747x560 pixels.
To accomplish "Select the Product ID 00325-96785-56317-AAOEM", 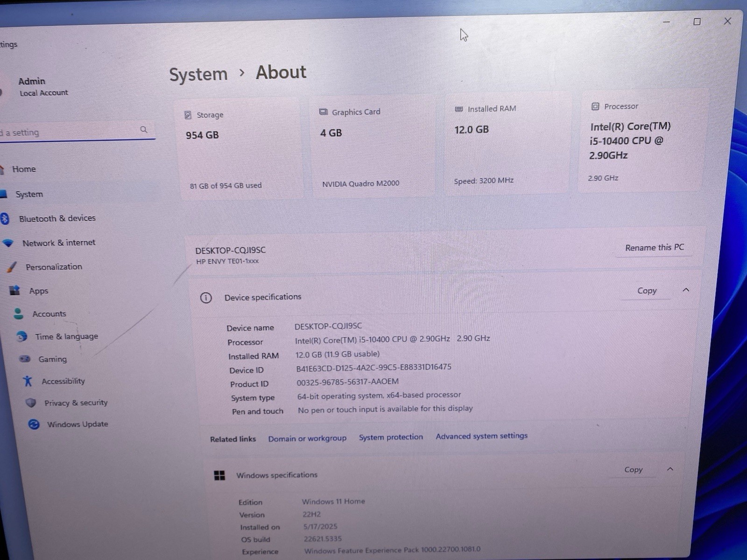I will point(347,382).
